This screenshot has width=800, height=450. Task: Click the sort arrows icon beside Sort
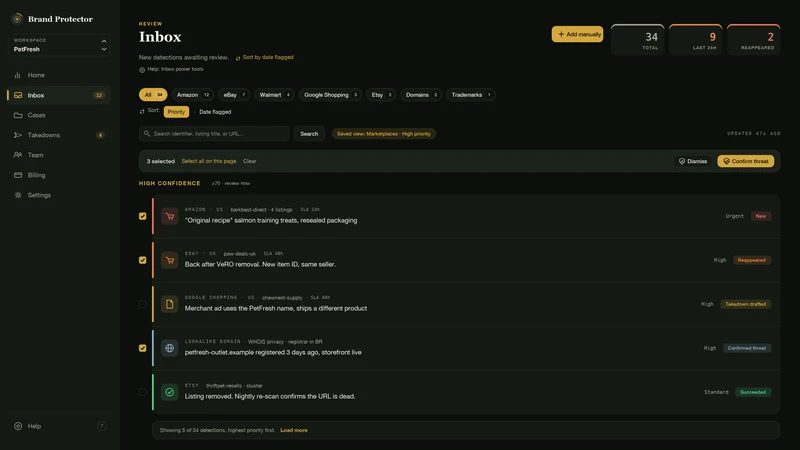[x=142, y=111]
